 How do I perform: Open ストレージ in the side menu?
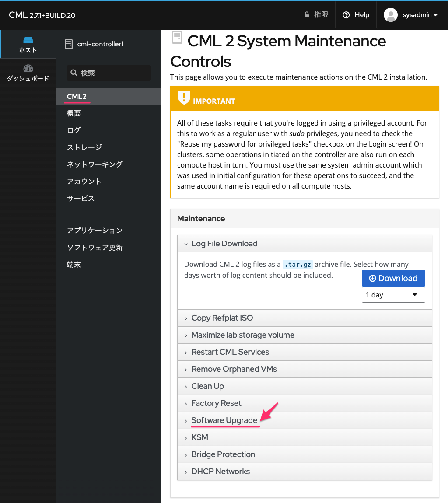click(109, 147)
